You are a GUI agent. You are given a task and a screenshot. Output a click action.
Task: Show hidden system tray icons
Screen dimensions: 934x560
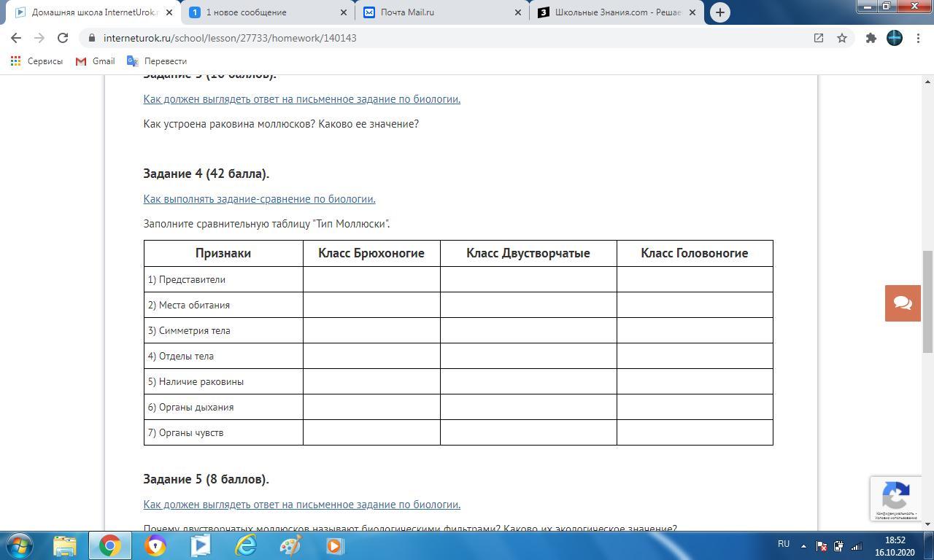803,545
